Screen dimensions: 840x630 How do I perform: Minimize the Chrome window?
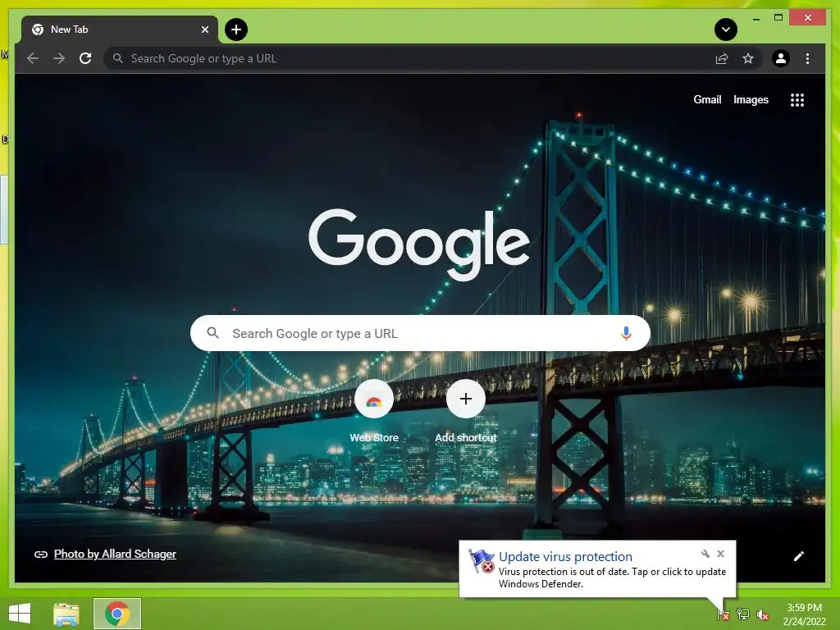pyautogui.click(x=756, y=19)
